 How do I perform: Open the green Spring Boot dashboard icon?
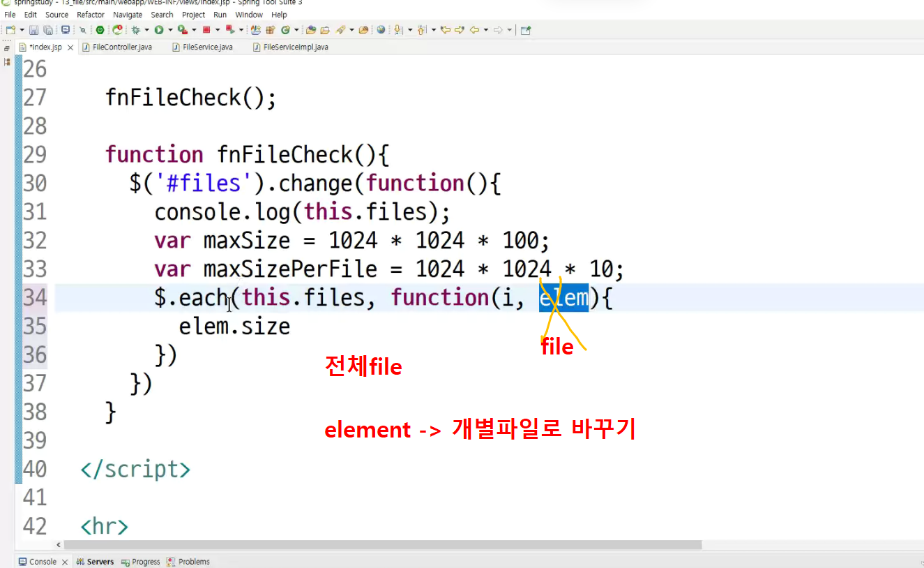click(100, 30)
